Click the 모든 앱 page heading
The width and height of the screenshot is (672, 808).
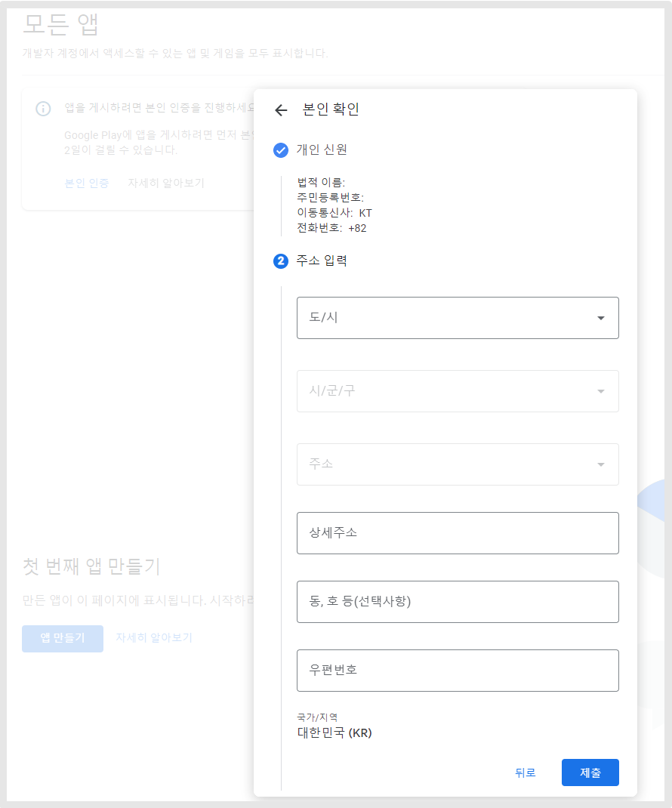(61, 24)
